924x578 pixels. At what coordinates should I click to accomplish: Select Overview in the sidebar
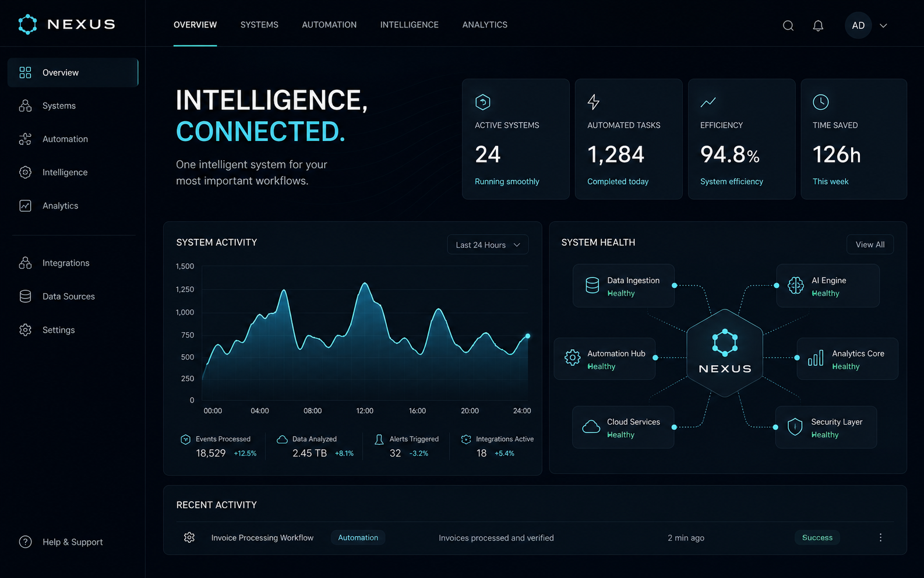click(73, 73)
